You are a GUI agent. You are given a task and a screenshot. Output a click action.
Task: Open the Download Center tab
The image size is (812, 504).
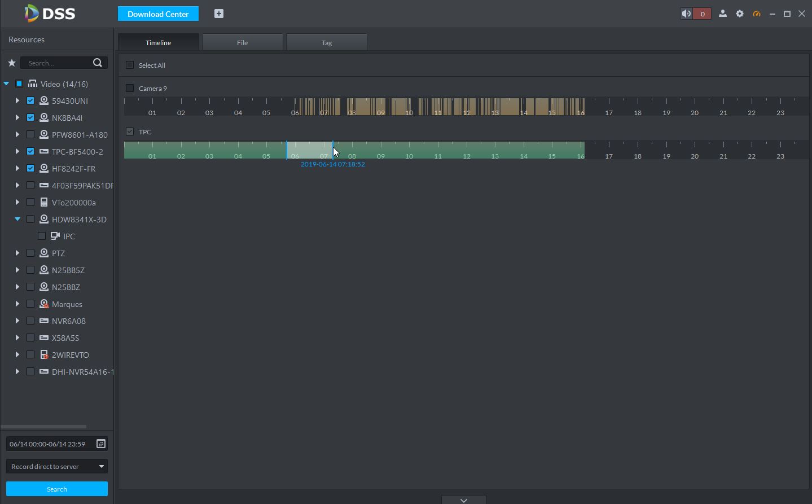point(158,14)
